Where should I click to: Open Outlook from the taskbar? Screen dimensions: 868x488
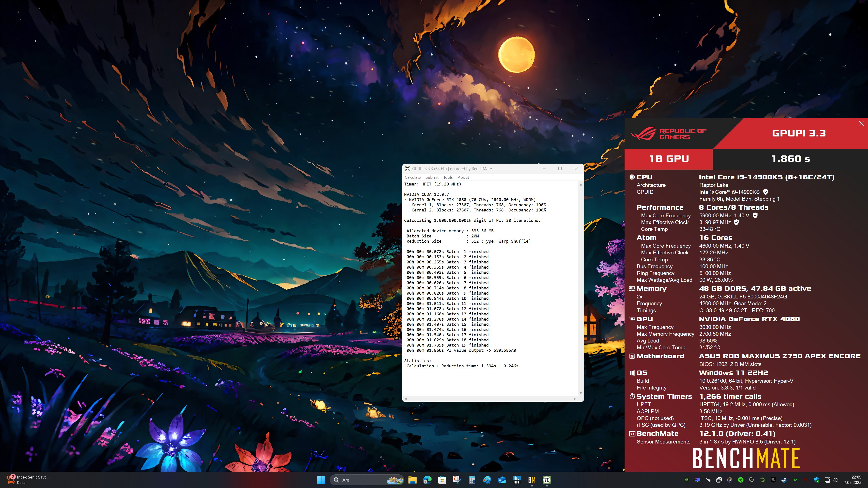pyautogui.click(x=502, y=480)
